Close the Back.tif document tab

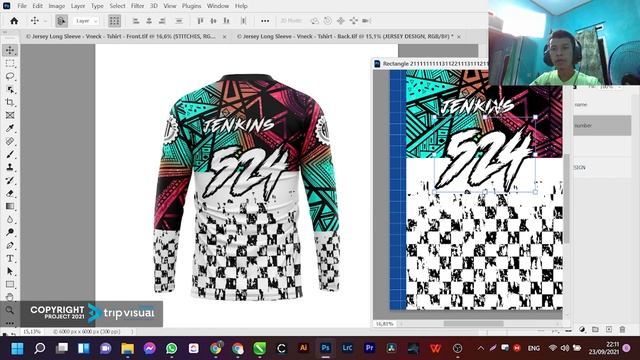coord(459,37)
